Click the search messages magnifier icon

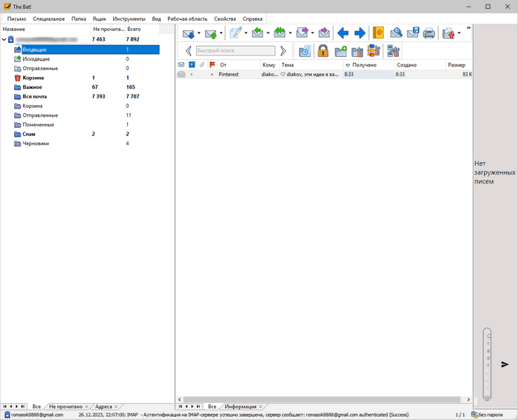[396, 33]
